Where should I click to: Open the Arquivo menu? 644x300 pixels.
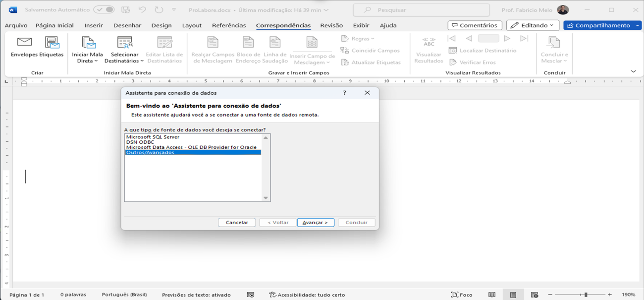click(16, 25)
